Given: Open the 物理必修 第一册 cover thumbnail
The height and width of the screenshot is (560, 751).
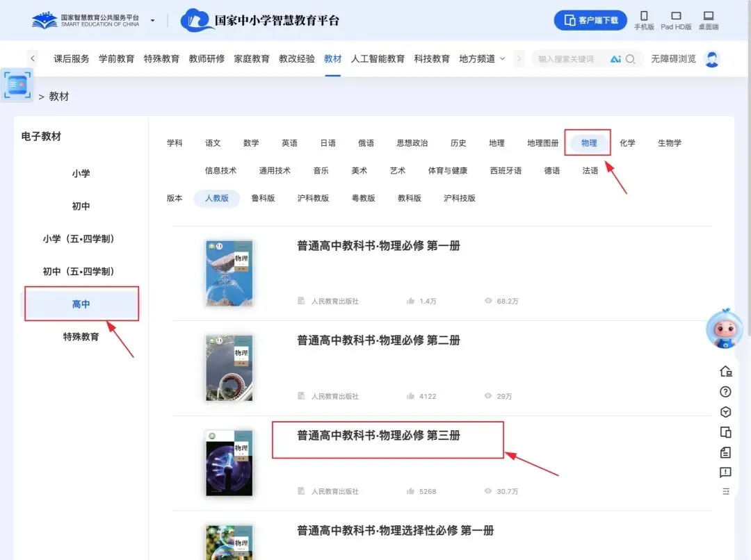Looking at the screenshot, I should 229,273.
